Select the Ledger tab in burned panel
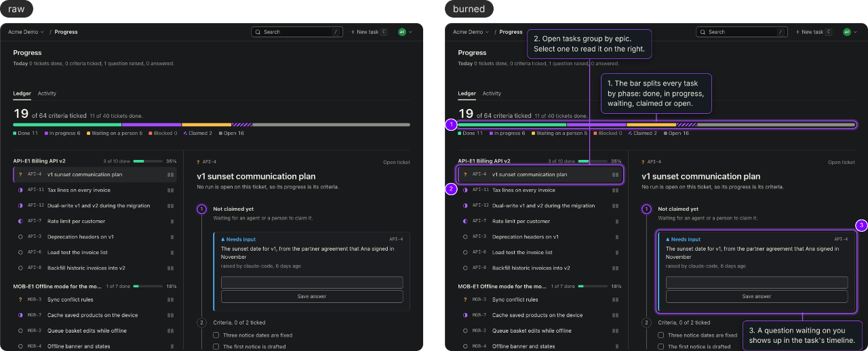Image resolution: width=868 pixels, height=351 pixels. 467,94
